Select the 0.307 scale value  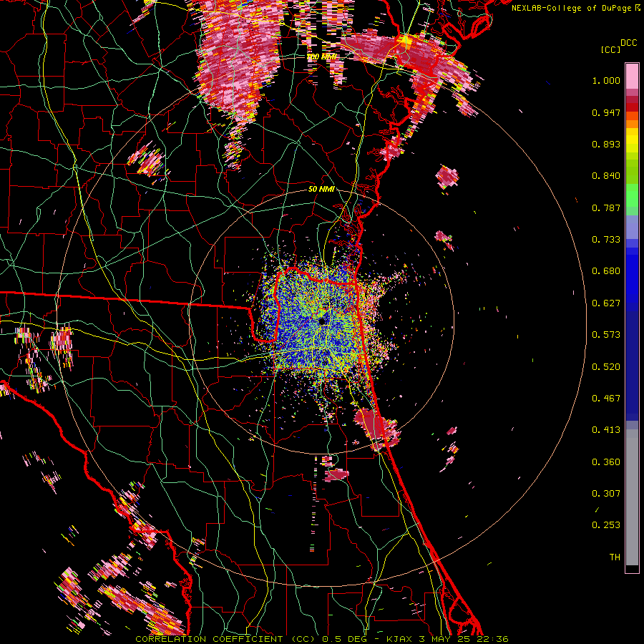click(606, 494)
